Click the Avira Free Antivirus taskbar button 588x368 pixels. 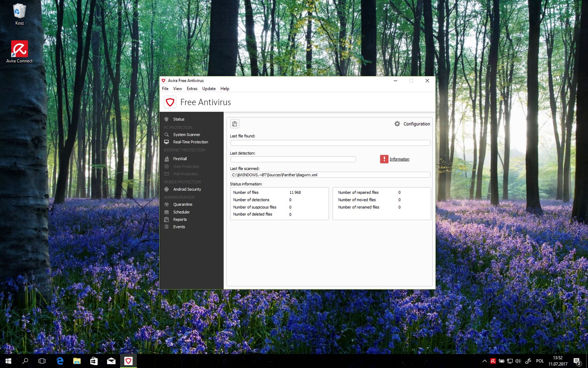coord(128,361)
